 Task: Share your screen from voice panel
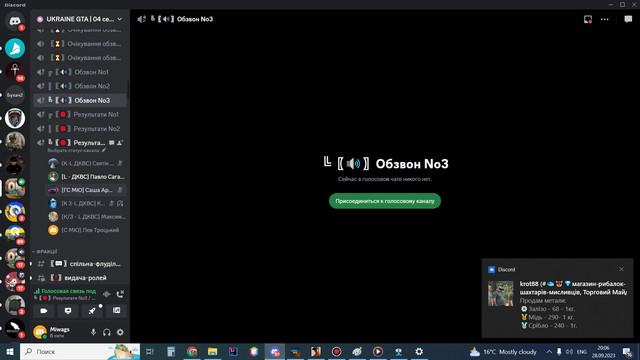click(68, 311)
